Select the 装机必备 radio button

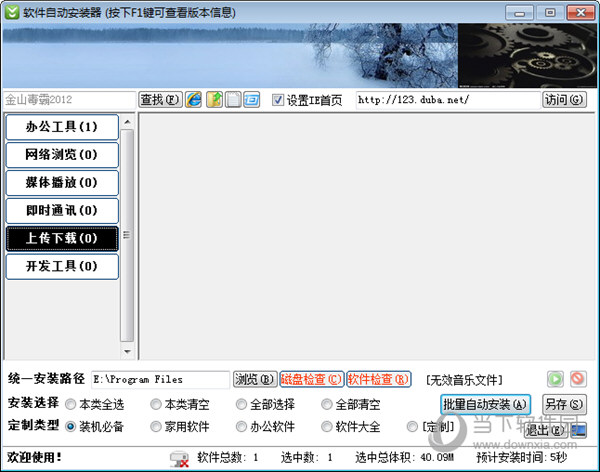coord(70,426)
